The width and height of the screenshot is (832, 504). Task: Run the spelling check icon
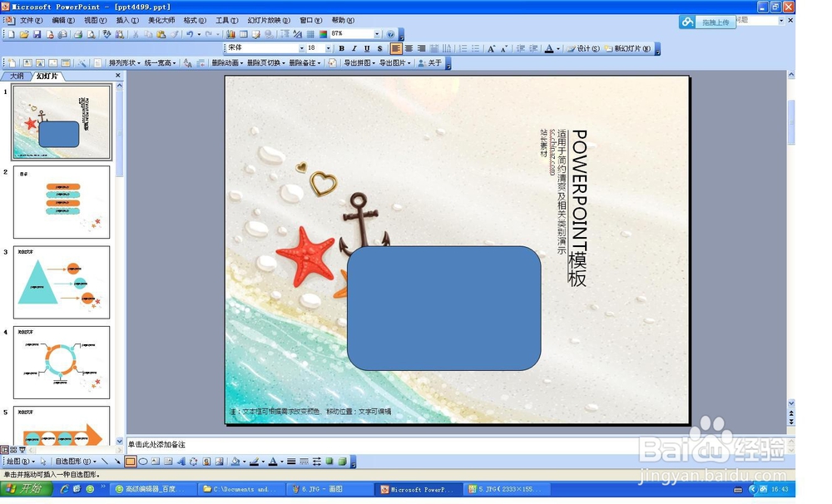(x=106, y=34)
